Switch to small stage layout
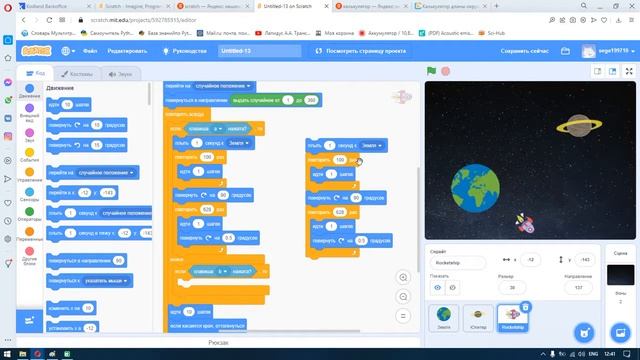640x360 pixels. click(598, 71)
